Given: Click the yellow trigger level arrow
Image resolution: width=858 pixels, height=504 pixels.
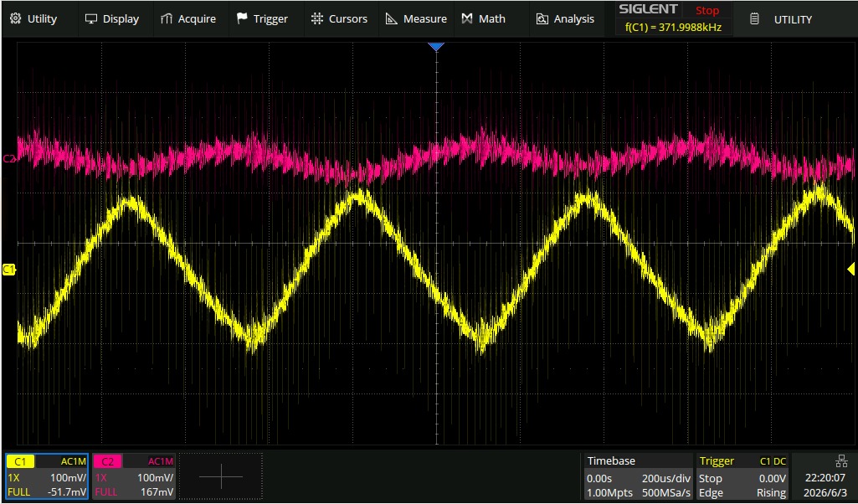Looking at the screenshot, I should [851, 269].
